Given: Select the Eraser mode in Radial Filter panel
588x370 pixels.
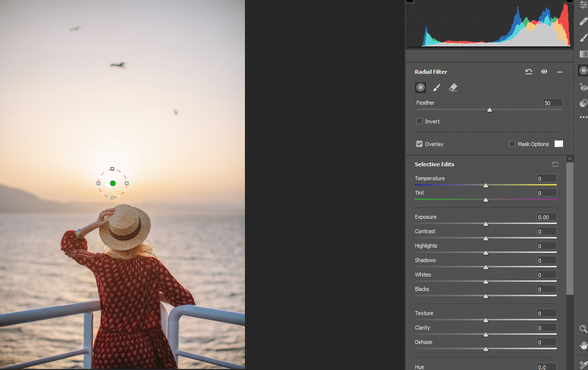Looking at the screenshot, I should click(453, 87).
